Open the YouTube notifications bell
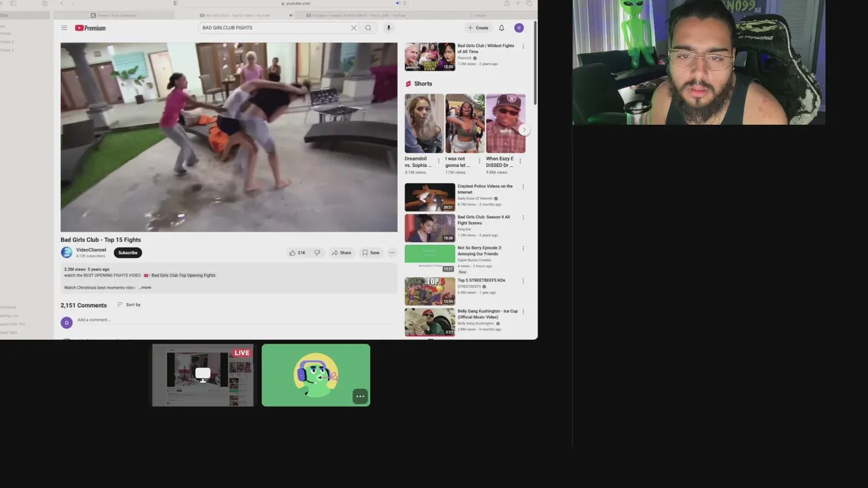This screenshot has width=868, height=488. point(501,28)
